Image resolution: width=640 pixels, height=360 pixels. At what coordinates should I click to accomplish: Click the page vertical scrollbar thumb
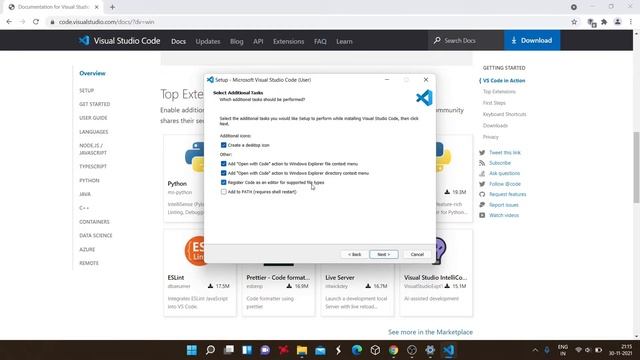pos(636,167)
